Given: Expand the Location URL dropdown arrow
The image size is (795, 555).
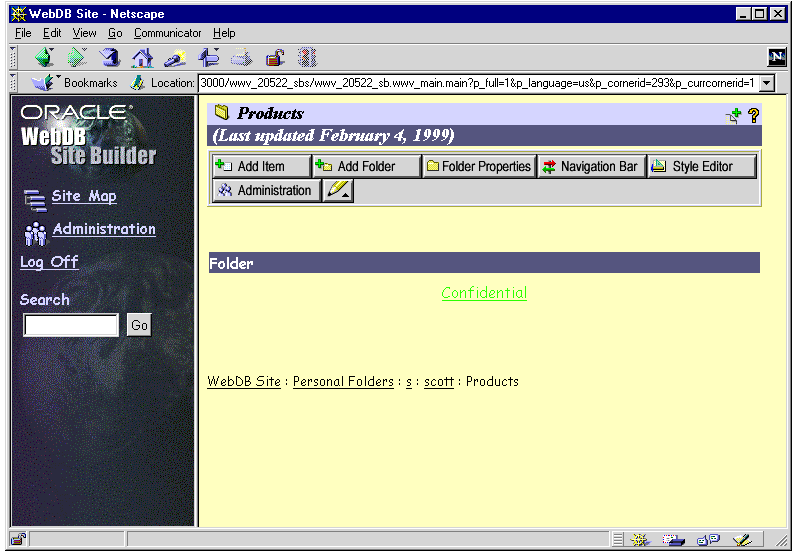Looking at the screenshot, I should point(767,84).
